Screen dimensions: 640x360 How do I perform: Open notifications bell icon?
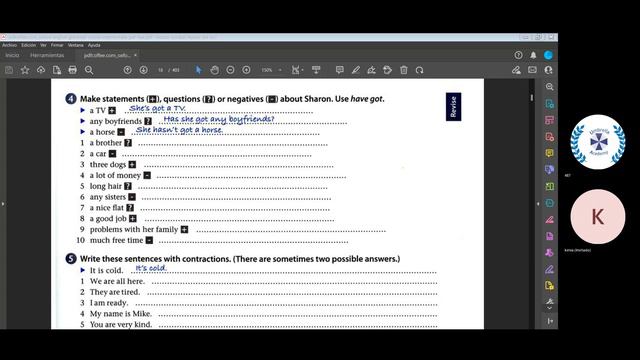pyautogui.click(x=533, y=55)
